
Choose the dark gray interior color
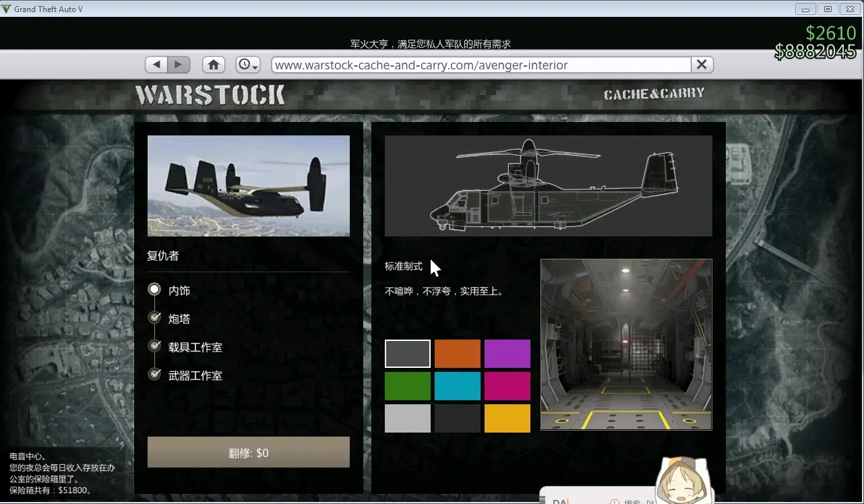click(x=408, y=354)
